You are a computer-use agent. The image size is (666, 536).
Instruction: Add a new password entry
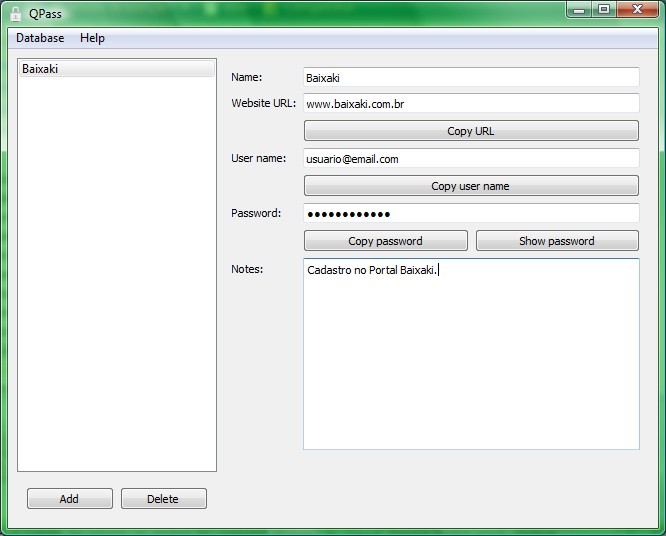(x=69, y=499)
